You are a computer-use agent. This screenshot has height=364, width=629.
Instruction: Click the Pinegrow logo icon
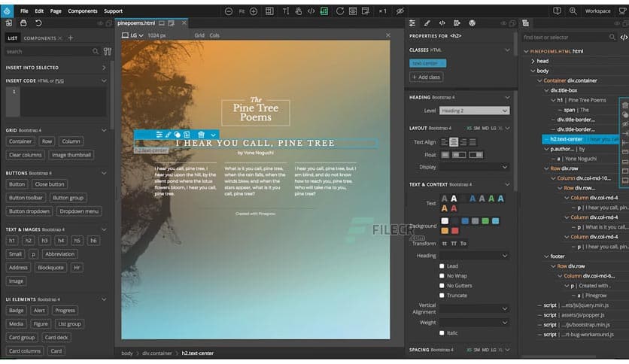tap(7, 11)
